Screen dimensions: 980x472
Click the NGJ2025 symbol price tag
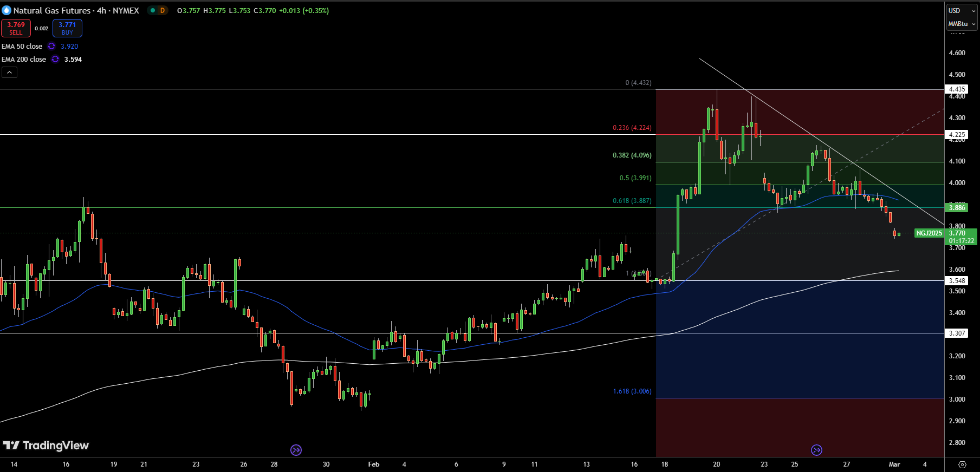click(x=929, y=233)
